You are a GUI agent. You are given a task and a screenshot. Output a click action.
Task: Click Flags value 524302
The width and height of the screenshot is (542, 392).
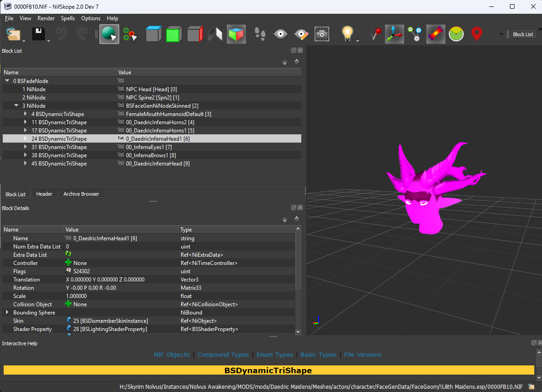click(x=82, y=271)
